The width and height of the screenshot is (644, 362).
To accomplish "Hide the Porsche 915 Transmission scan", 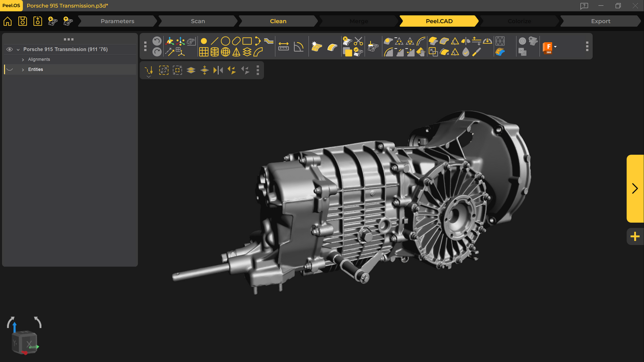I will point(9,49).
